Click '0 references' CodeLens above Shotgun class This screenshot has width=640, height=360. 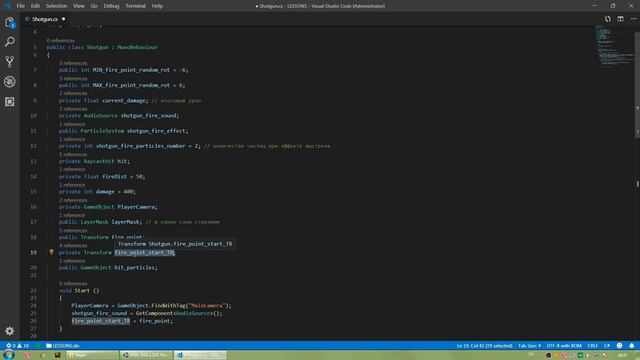pyautogui.click(x=60, y=40)
